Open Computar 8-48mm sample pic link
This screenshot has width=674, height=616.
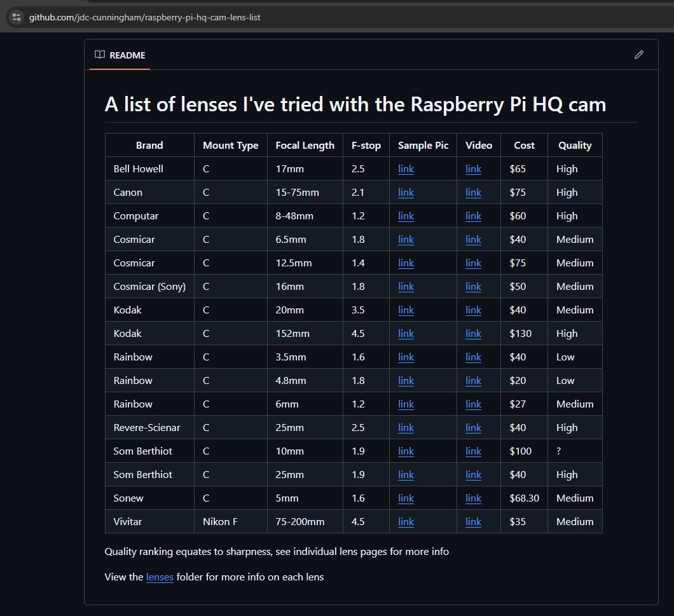click(406, 216)
